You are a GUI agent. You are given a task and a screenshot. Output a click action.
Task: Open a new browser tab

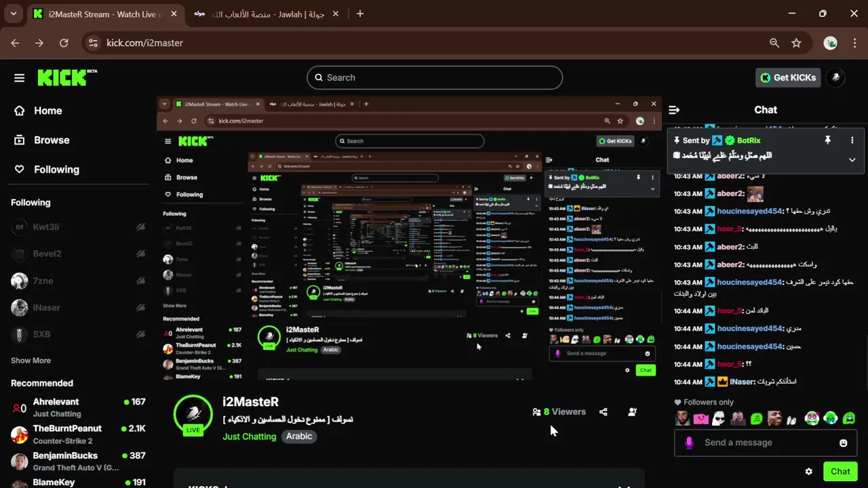click(360, 14)
